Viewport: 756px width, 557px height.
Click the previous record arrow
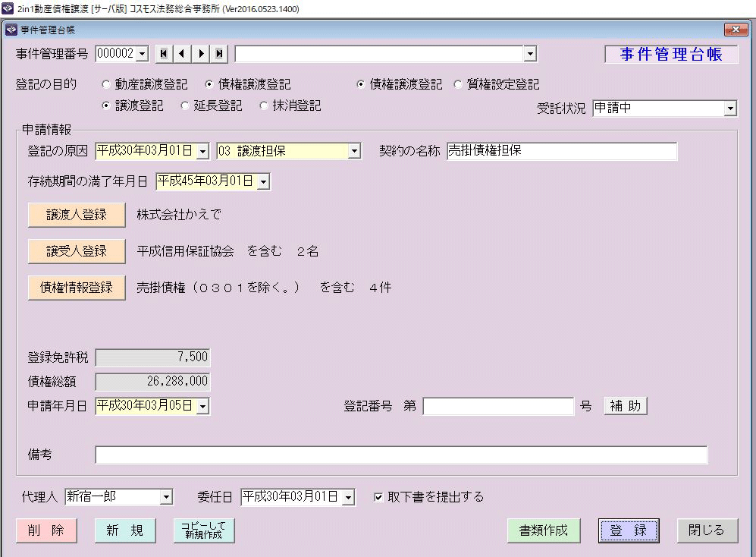point(182,54)
